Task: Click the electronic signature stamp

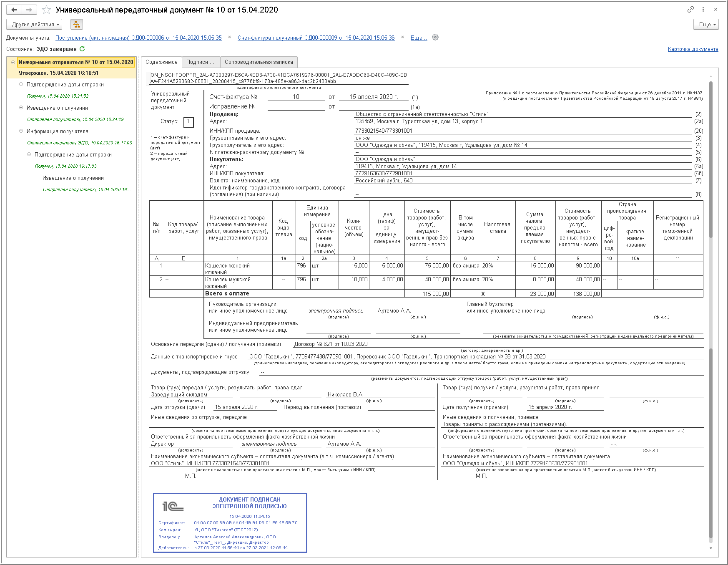Action: (x=230, y=523)
